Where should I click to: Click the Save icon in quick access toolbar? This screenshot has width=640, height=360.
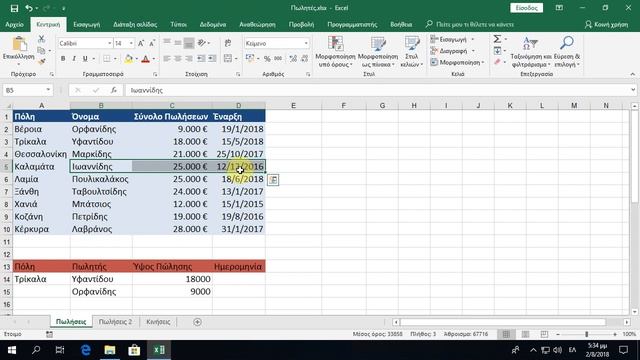pos(14,8)
